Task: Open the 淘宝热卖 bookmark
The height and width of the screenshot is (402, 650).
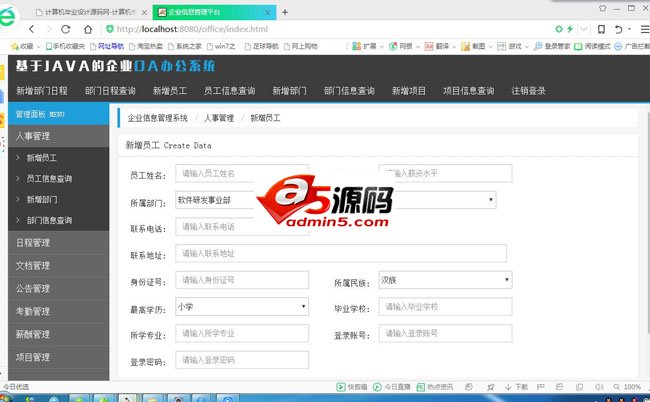Action: coord(146,46)
